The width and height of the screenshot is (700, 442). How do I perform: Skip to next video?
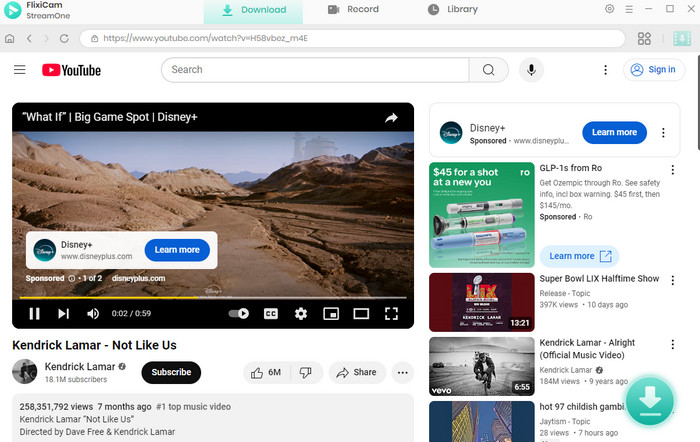tap(63, 313)
